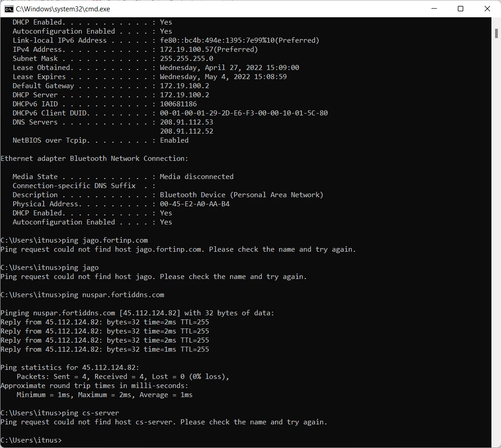Minimize the cmd.exe window
Image resolution: width=501 pixels, height=448 pixels.
coord(434,9)
